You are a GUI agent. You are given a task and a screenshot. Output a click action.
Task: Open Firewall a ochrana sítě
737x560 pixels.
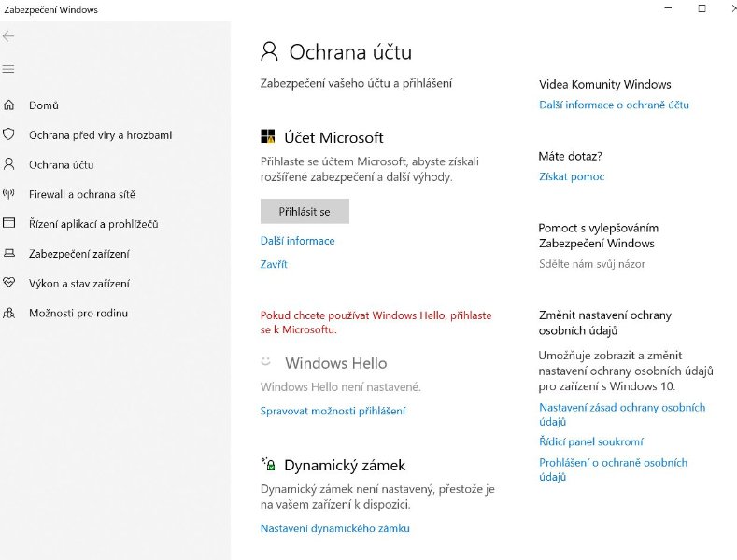pyautogui.click(x=82, y=194)
